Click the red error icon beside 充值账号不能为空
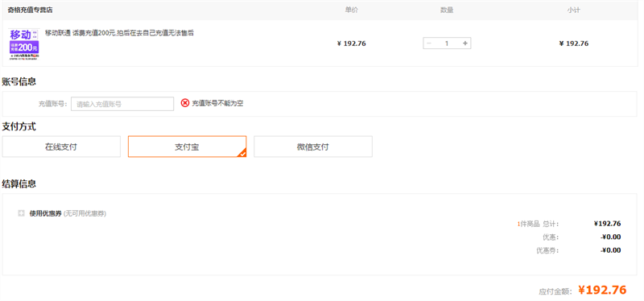The image size is (644, 301). 185,103
